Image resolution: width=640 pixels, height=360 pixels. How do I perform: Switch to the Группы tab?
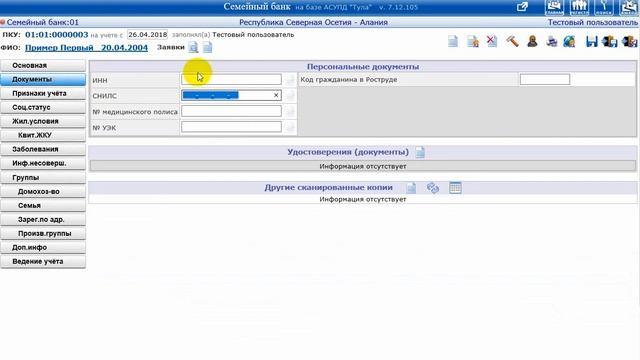43,178
